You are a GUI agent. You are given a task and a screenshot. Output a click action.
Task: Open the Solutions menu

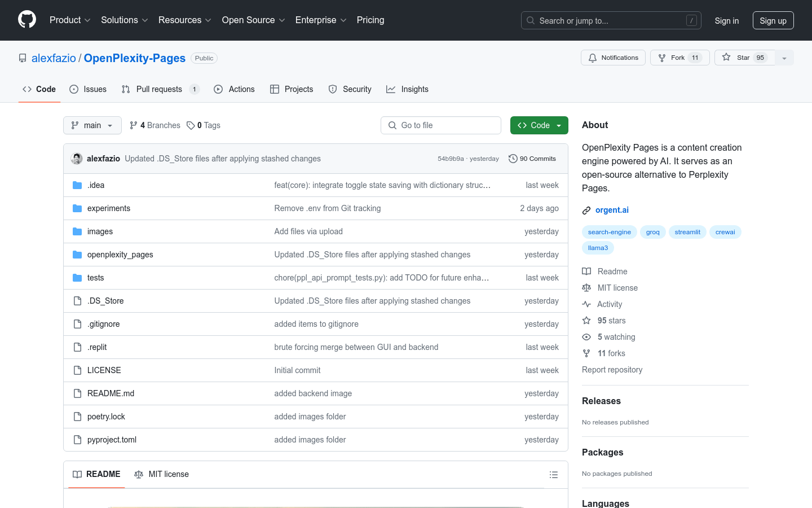click(x=125, y=20)
